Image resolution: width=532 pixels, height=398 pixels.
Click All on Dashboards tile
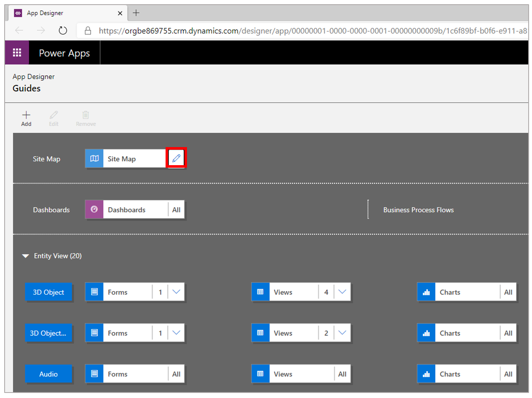(176, 209)
